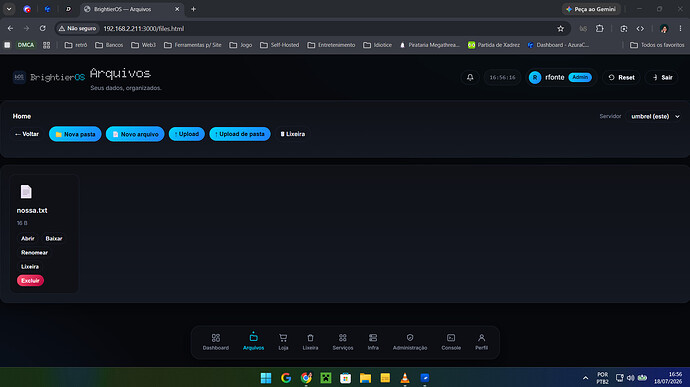Delete nossa.txt with Excluir
This screenshot has height=387, width=690.
pyautogui.click(x=30, y=280)
